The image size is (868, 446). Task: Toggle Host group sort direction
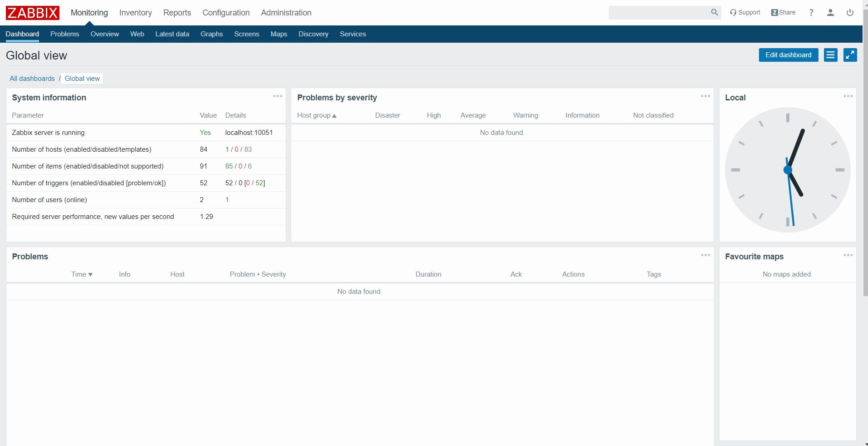pyautogui.click(x=317, y=115)
